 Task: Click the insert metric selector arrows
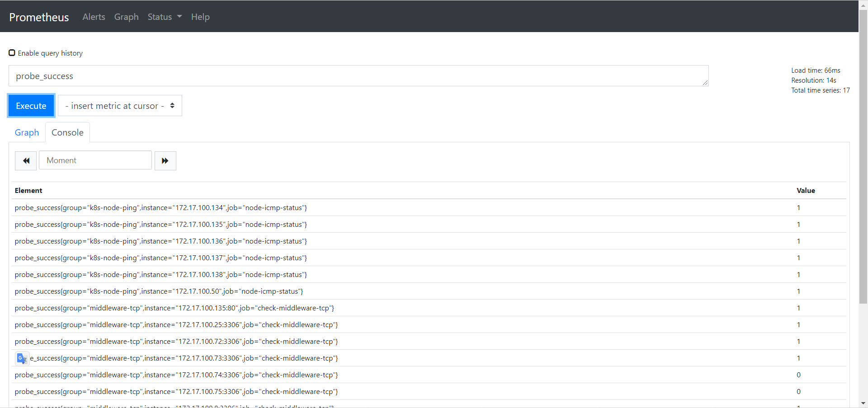point(172,106)
